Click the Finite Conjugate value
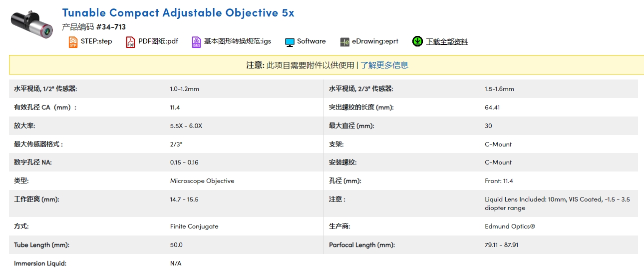 coord(194,226)
